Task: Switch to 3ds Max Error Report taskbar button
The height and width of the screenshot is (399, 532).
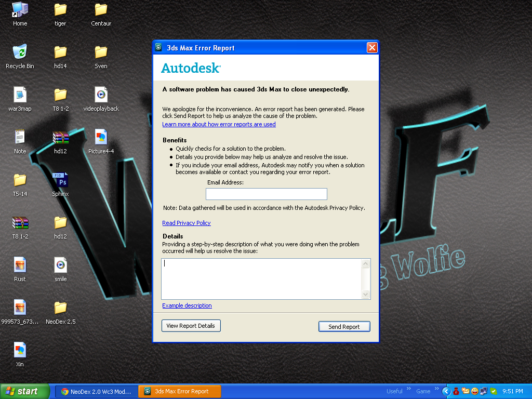Action: point(180,392)
